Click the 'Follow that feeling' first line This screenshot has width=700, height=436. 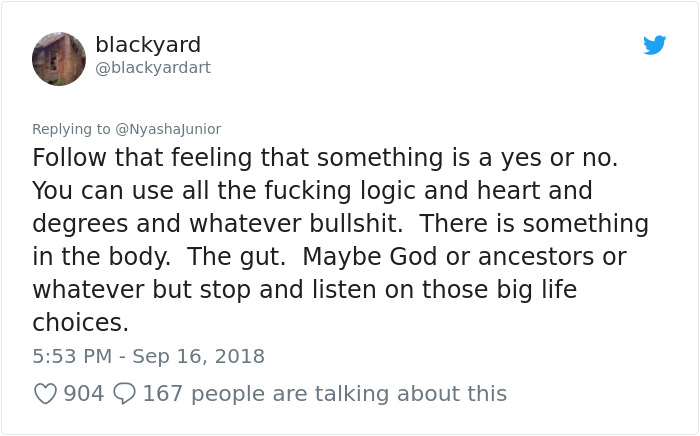[325, 158]
